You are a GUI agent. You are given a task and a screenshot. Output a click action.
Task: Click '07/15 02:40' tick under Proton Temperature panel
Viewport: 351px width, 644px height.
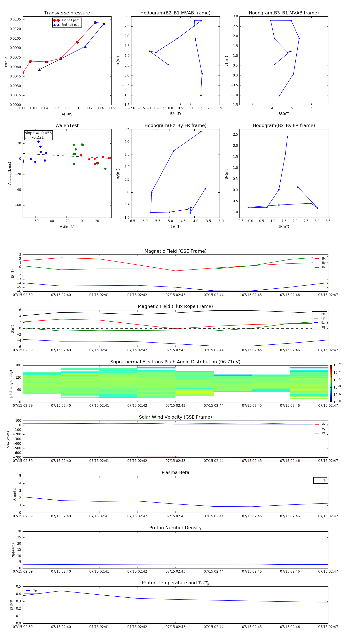pos(61,627)
